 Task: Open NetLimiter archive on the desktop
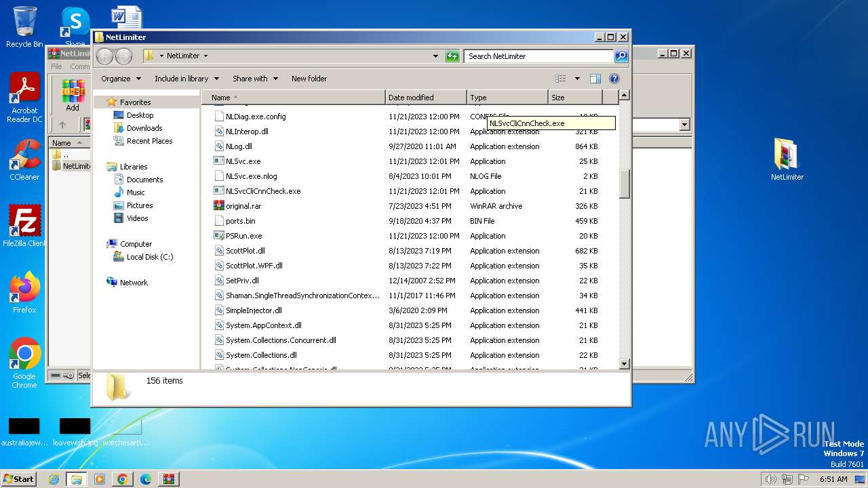(787, 160)
